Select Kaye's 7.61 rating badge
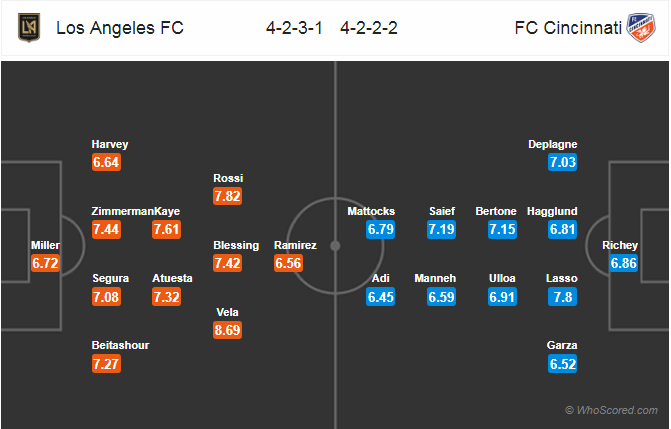 click(x=166, y=229)
